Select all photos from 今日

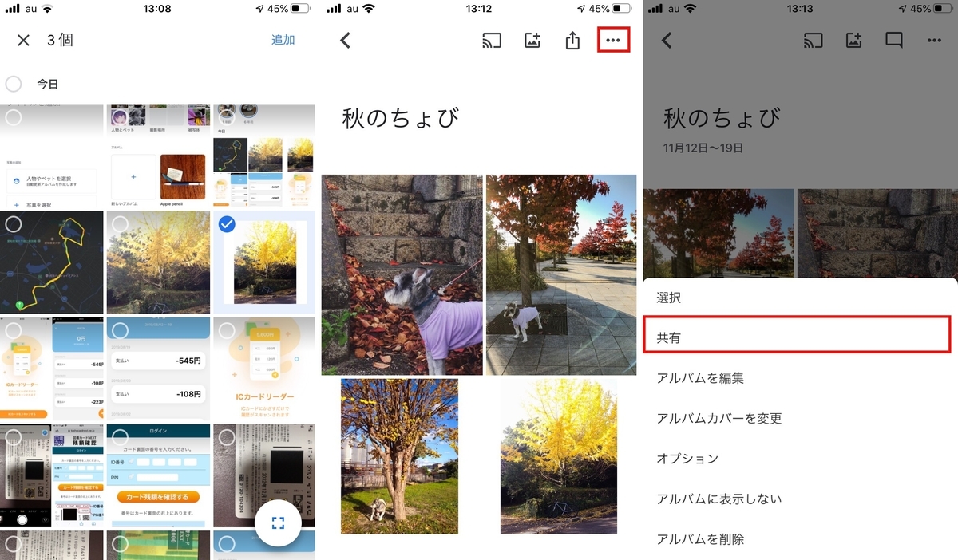[14, 84]
